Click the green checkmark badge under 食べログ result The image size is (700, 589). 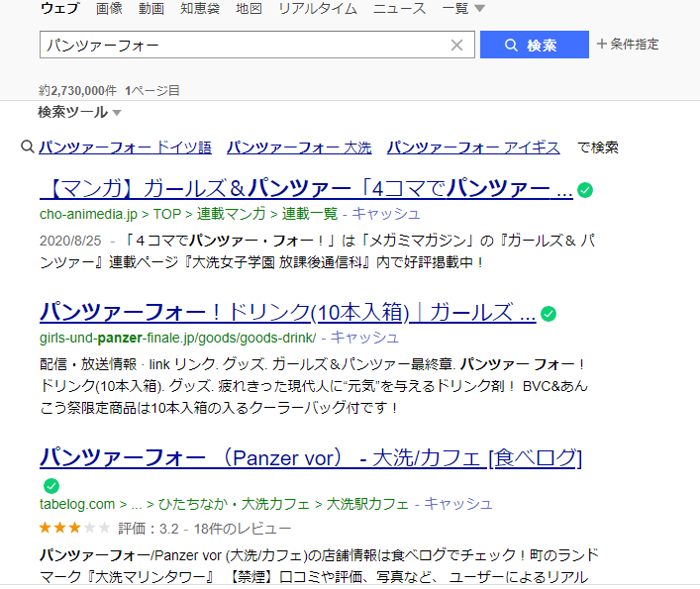tap(51, 485)
